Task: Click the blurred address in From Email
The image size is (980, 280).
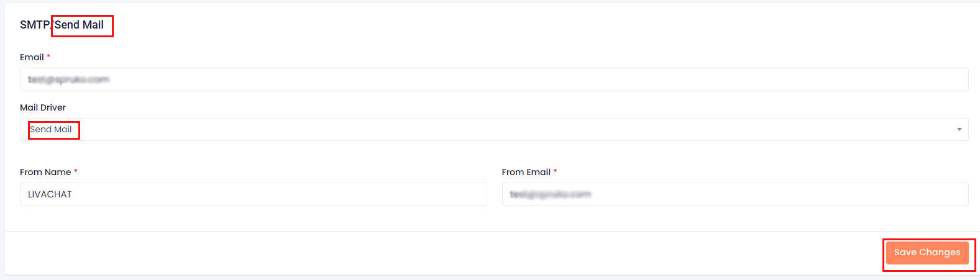Action: [550, 194]
